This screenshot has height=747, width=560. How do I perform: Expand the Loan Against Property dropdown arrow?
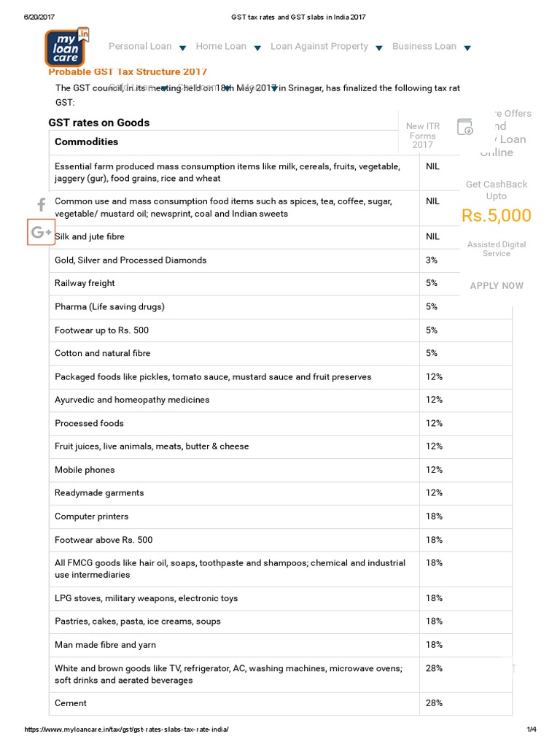pos(379,48)
